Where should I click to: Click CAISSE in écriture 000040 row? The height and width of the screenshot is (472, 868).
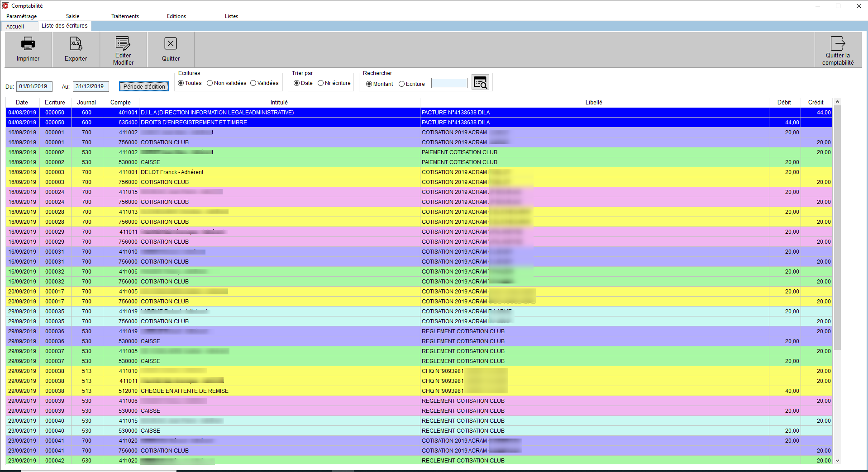tap(150, 431)
